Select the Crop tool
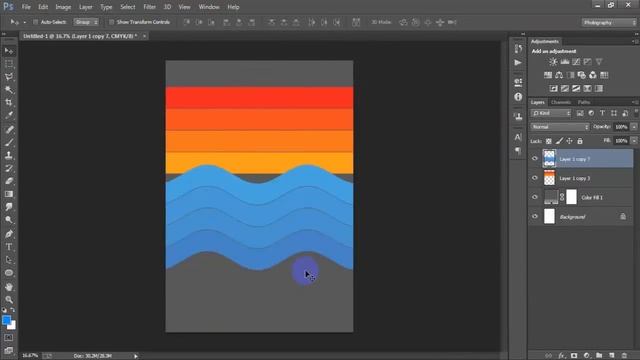Viewport: 640px width, 360px height. [x=9, y=102]
